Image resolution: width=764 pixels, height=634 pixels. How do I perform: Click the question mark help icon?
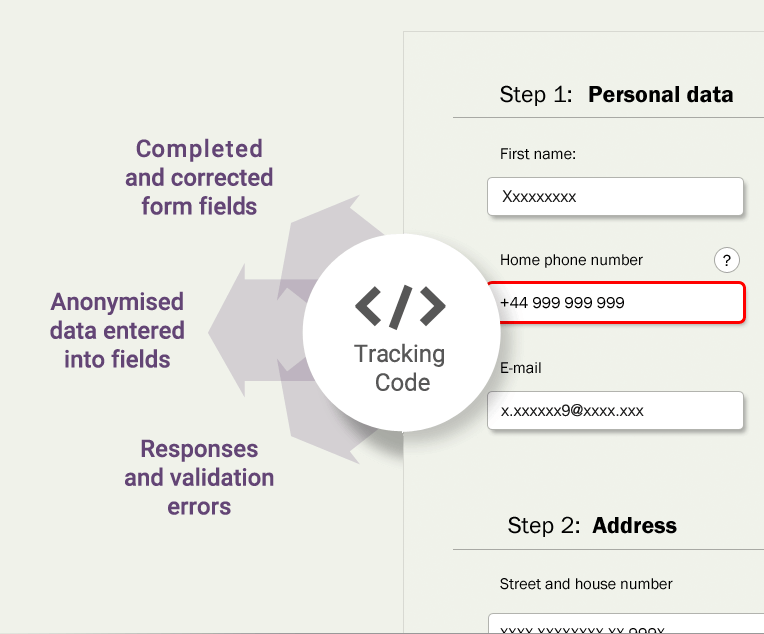point(726,260)
